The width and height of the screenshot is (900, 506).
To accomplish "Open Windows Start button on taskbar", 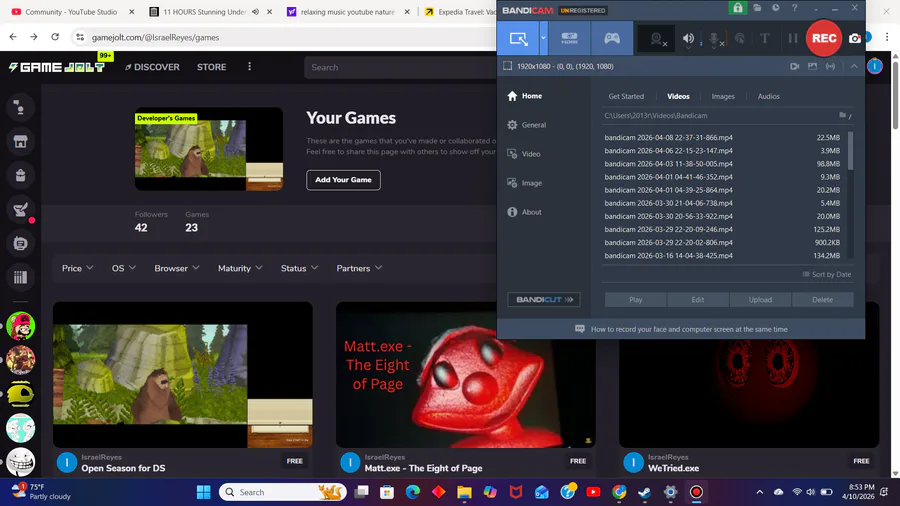I will pos(203,492).
